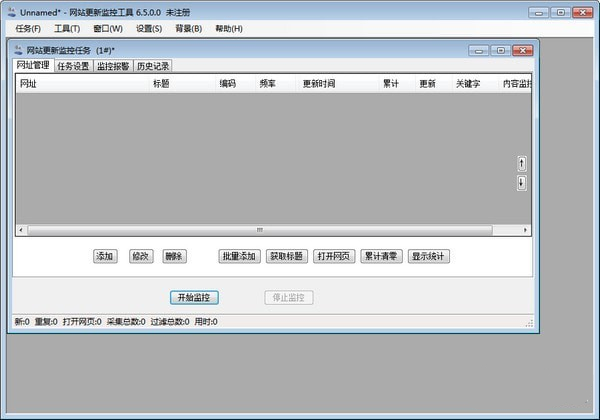600x420 pixels.
Task: Click the horizontal scrollbar left arrow
Action: click(x=21, y=230)
